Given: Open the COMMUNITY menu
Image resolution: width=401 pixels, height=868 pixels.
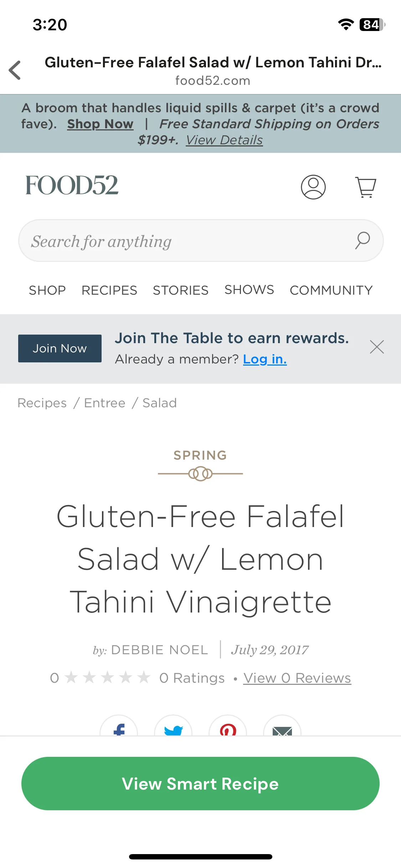Looking at the screenshot, I should (331, 290).
